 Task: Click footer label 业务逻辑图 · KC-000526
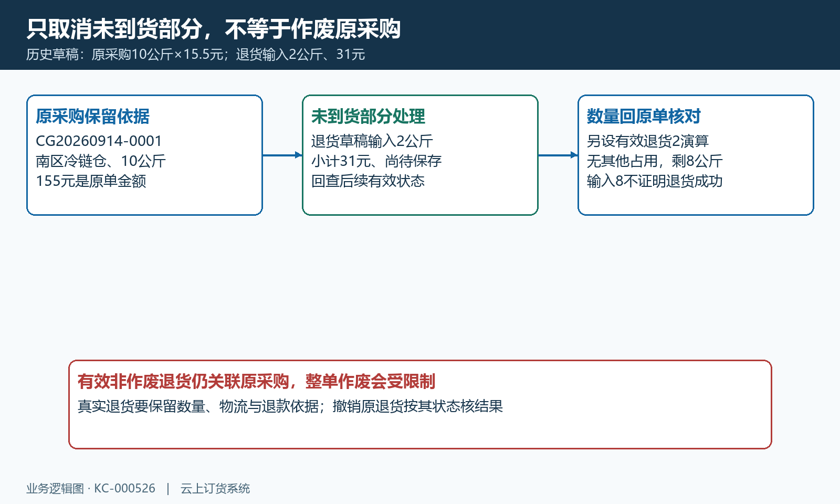tap(91, 488)
